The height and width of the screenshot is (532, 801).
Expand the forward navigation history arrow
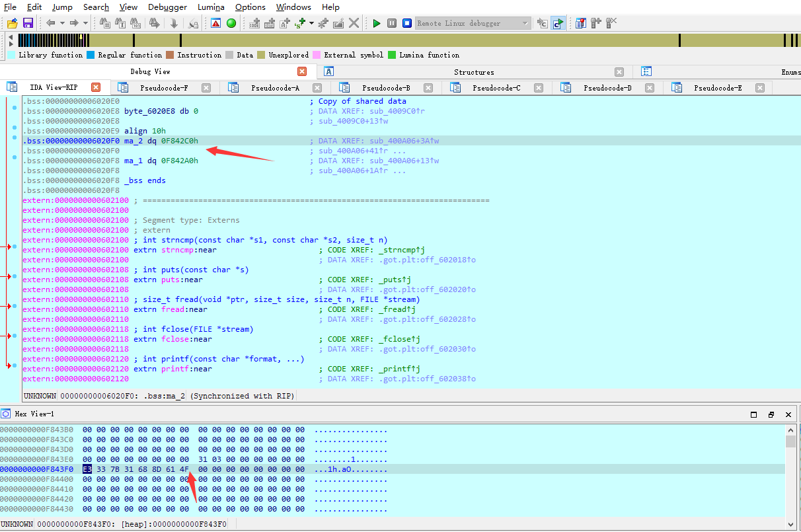click(86, 23)
